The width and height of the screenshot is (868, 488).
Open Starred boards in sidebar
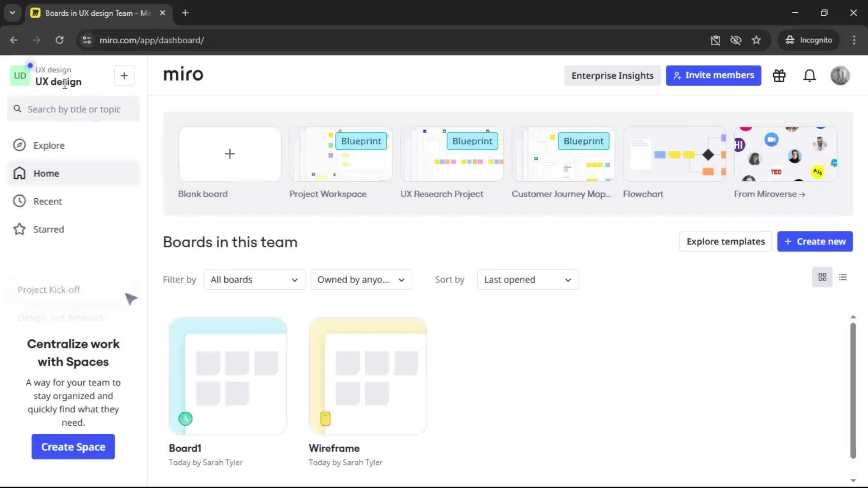pyautogui.click(x=74, y=230)
